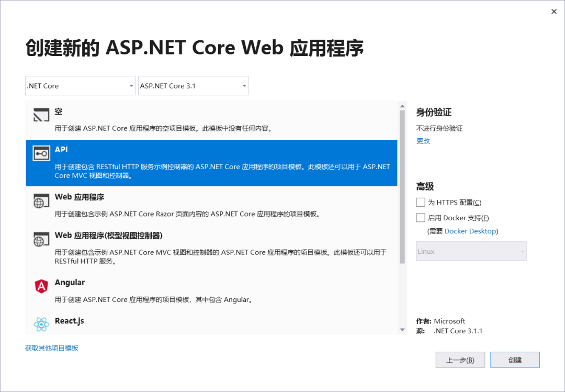The height and width of the screenshot is (392, 565).
Task: Expand the ASP.NET Core 3.1 version dropdown
Action: click(193, 86)
